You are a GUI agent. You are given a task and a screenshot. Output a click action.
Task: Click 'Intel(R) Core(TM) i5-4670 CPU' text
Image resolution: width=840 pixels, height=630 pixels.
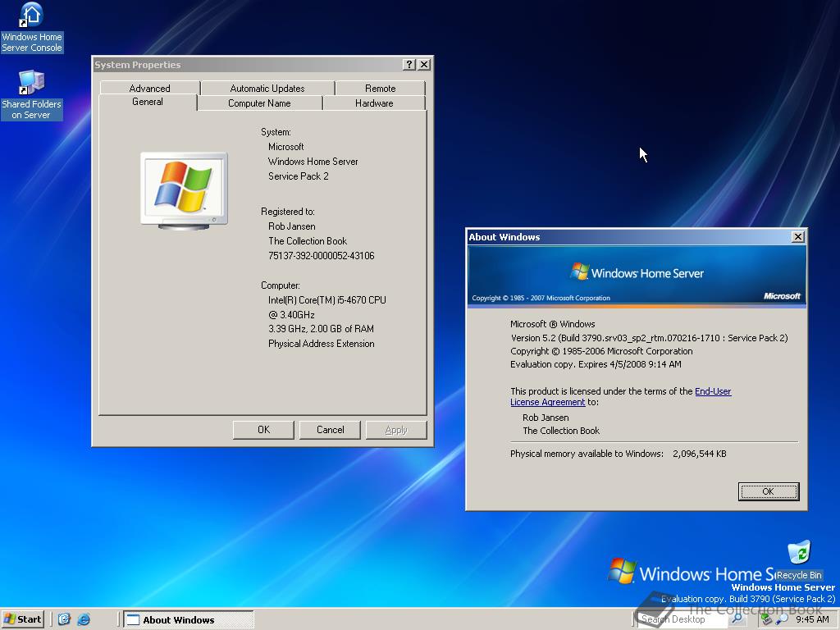326,300
